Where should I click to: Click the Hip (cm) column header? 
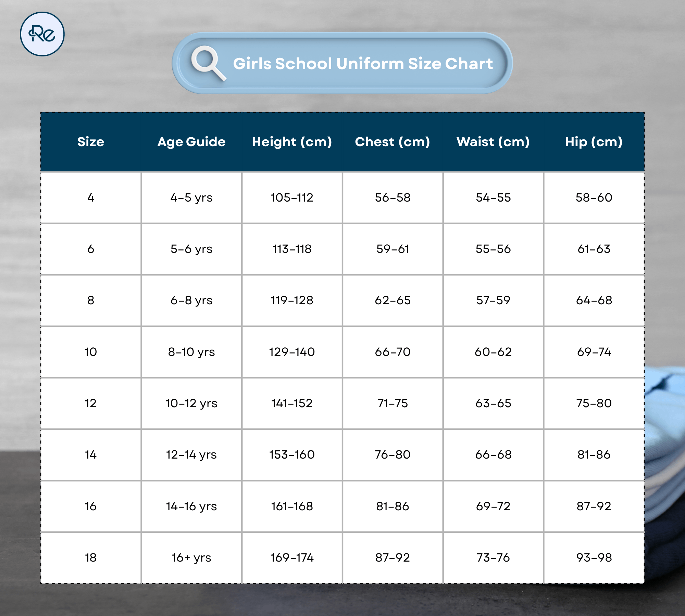coord(594,142)
